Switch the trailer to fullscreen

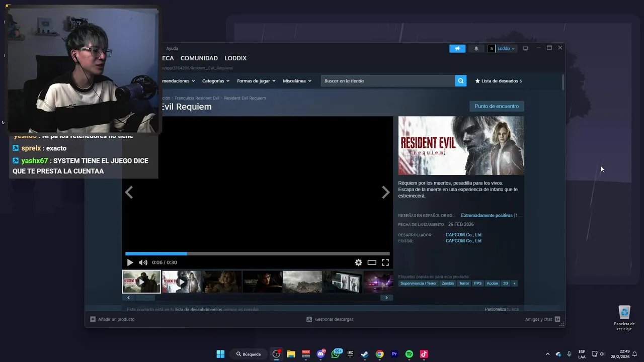pos(385,262)
